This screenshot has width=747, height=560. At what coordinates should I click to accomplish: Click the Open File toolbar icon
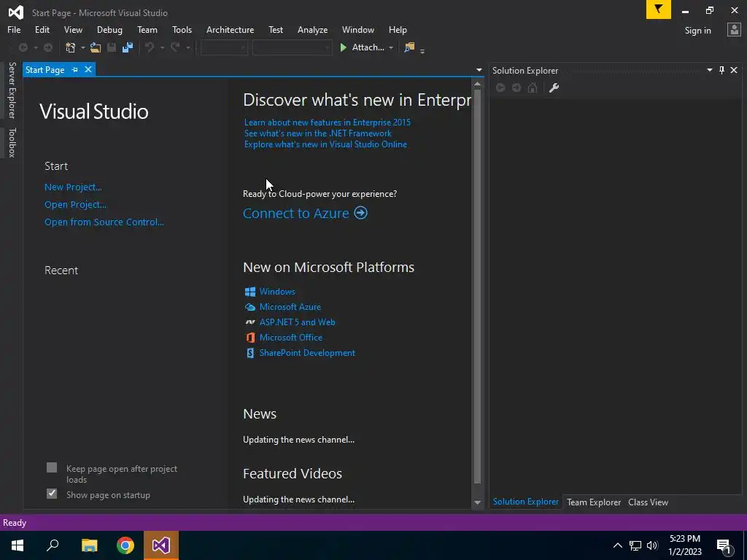[x=96, y=47]
